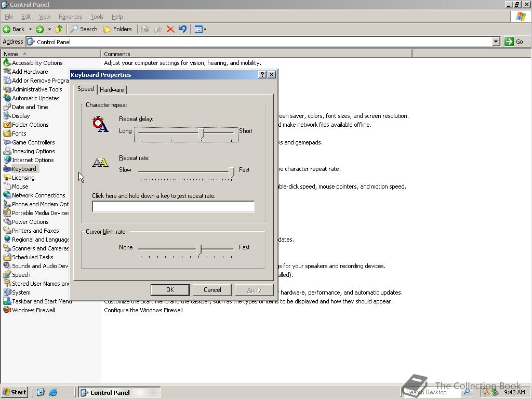Open Accessibility Options in Control Panel list
This screenshot has height=399, width=532.
tap(33, 63)
